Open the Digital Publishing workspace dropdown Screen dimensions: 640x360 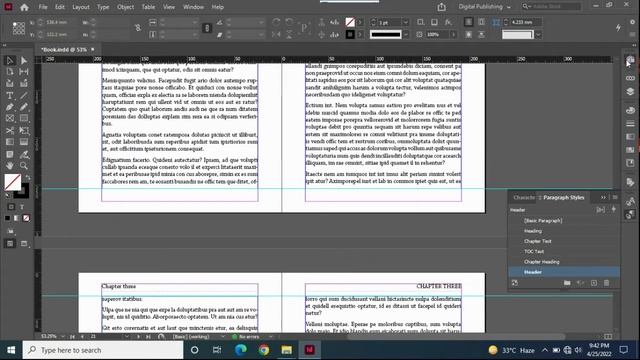(x=484, y=7)
